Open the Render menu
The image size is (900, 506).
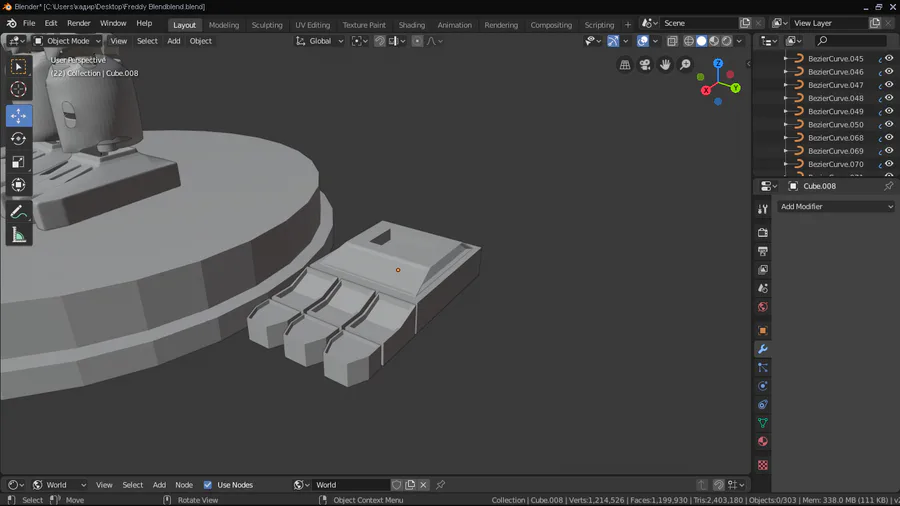click(79, 24)
